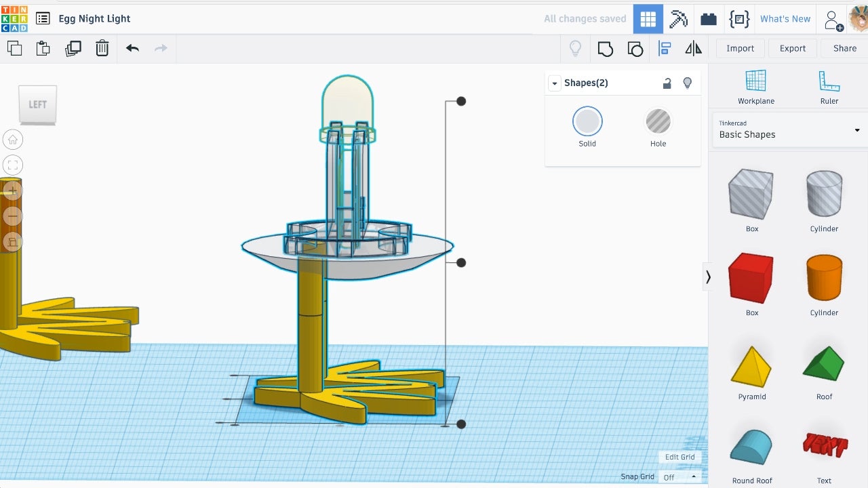This screenshot has height=488, width=868.
Task: Open the Align tool
Action: [x=665, y=48]
